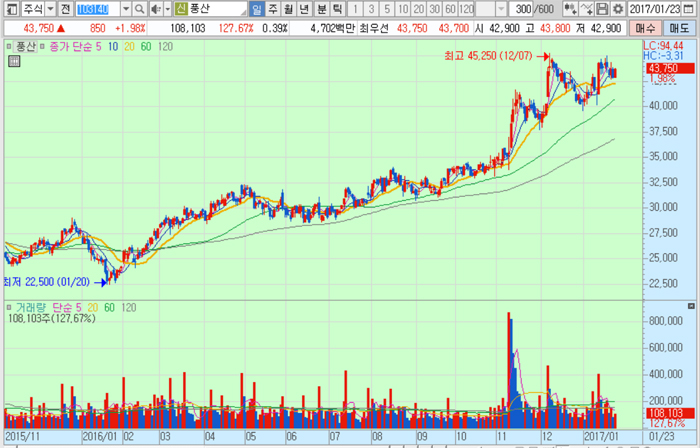Expand the 주식 market type dropdown
Image resolution: width=700 pixels, height=448 pixels.
pyautogui.click(x=51, y=9)
